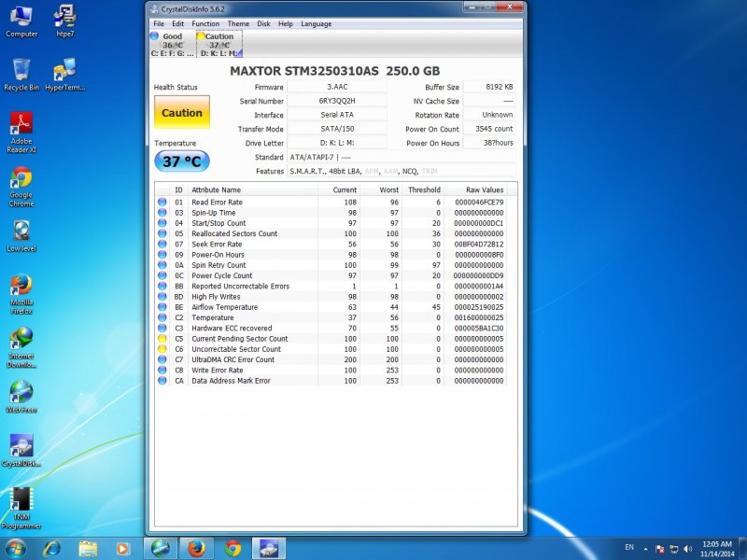Click the Serial Number field 6RY3QQ2H
Image resolution: width=747 pixels, height=560 pixels.
click(x=337, y=101)
